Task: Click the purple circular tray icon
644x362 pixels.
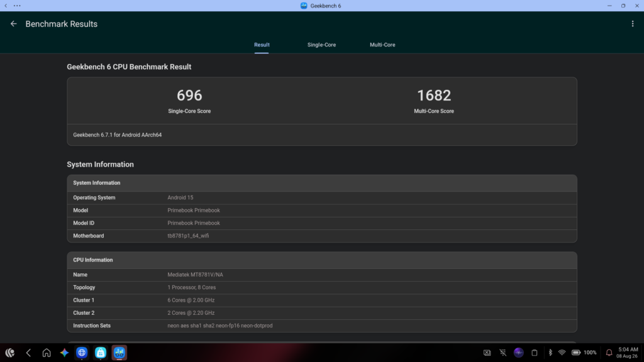Action: click(519, 353)
